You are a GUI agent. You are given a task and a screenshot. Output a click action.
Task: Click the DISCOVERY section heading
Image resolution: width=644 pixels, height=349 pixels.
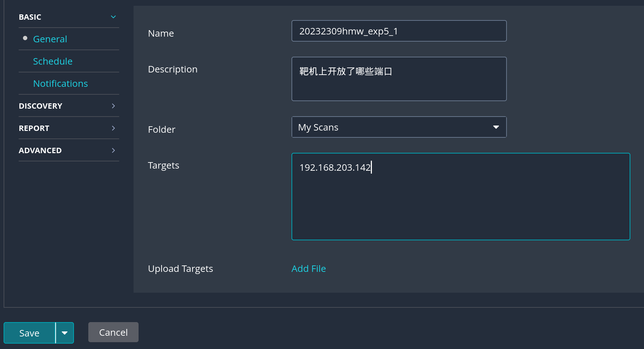point(41,106)
